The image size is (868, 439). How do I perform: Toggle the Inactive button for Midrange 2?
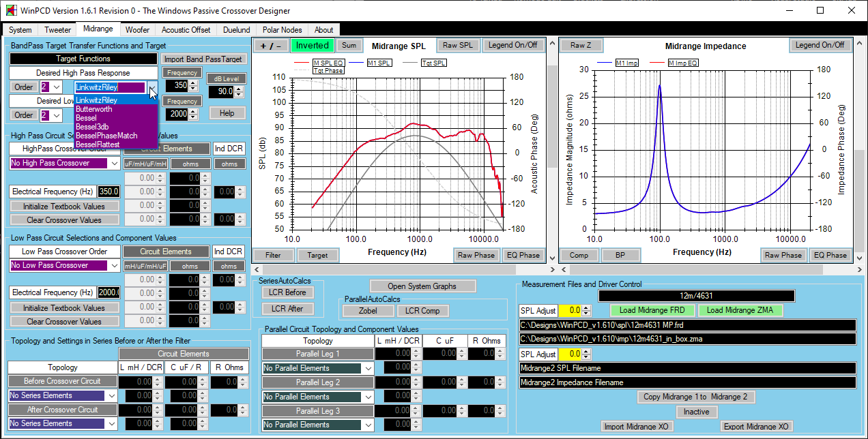point(696,412)
